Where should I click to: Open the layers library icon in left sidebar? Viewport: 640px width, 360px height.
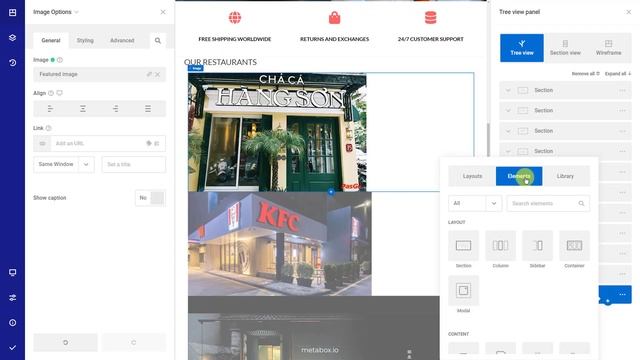[x=12, y=38]
